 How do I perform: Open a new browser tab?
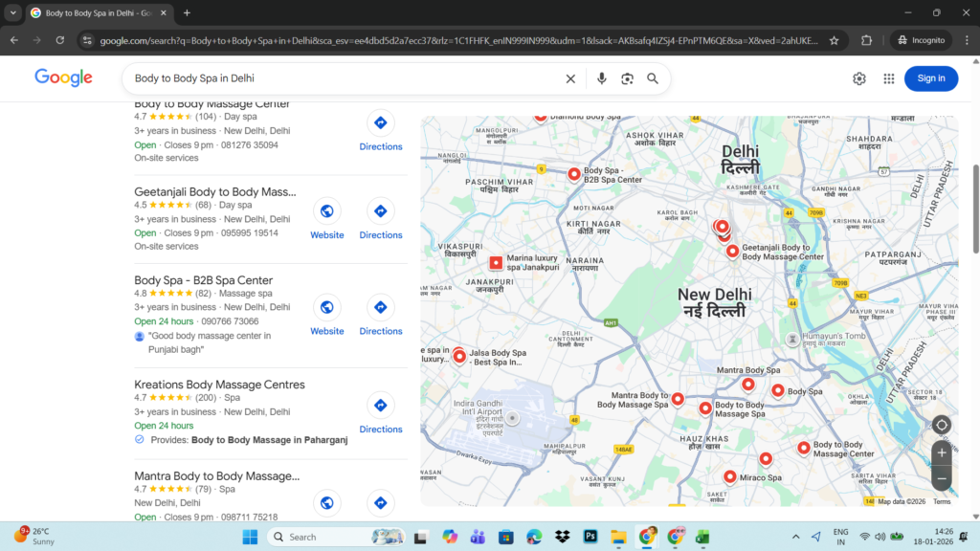click(x=187, y=12)
